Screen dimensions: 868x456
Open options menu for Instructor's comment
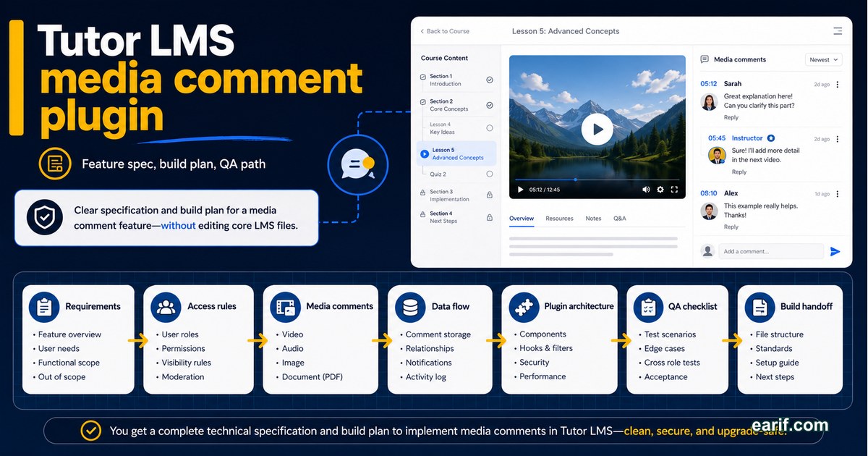(x=838, y=138)
